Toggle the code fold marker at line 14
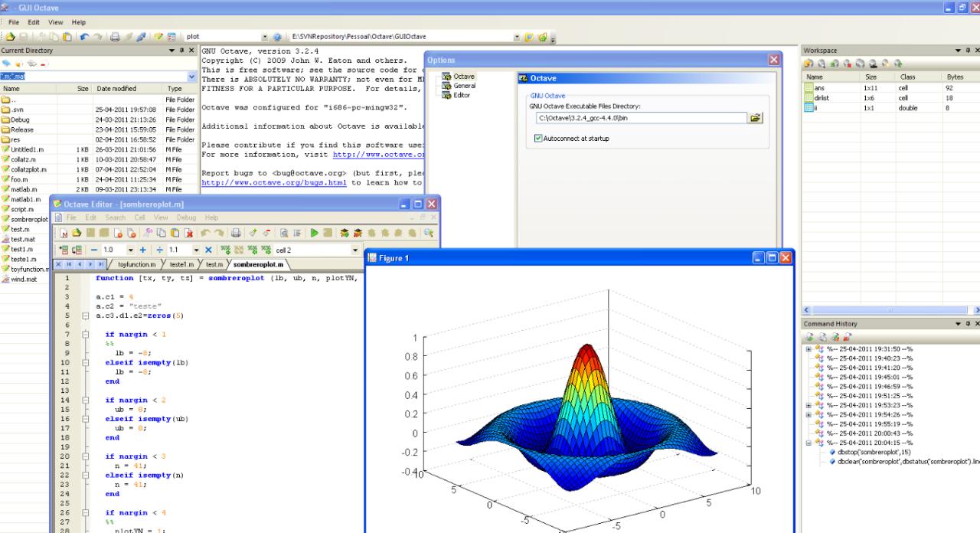 click(x=86, y=400)
